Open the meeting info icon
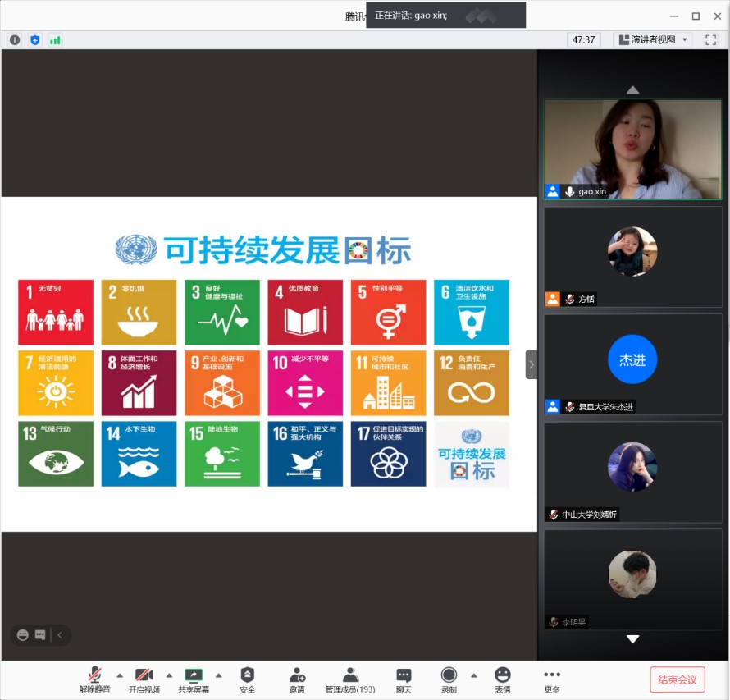 pyautogui.click(x=15, y=40)
